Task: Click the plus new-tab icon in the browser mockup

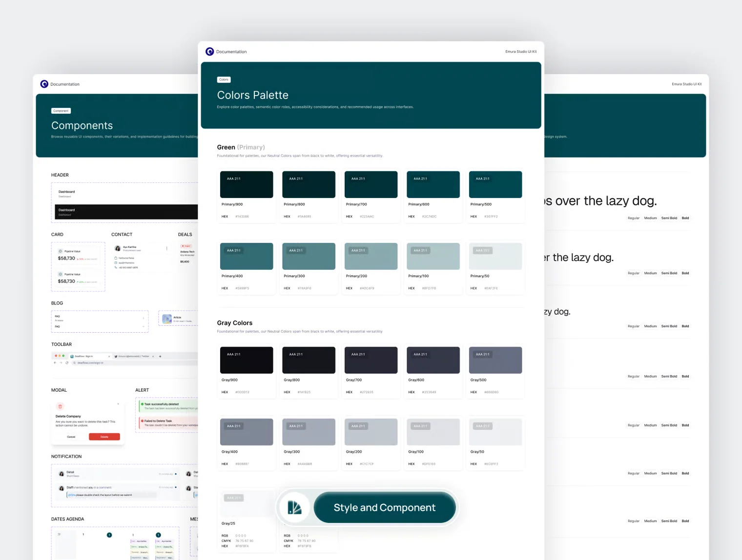Action: (x=160, y=357)
